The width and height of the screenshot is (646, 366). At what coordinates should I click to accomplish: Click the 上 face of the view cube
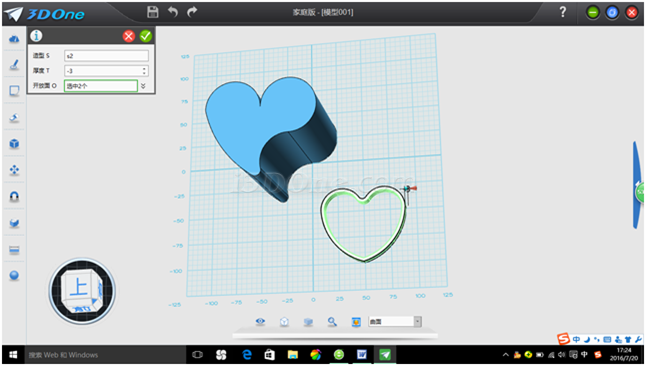click(79, 287)
